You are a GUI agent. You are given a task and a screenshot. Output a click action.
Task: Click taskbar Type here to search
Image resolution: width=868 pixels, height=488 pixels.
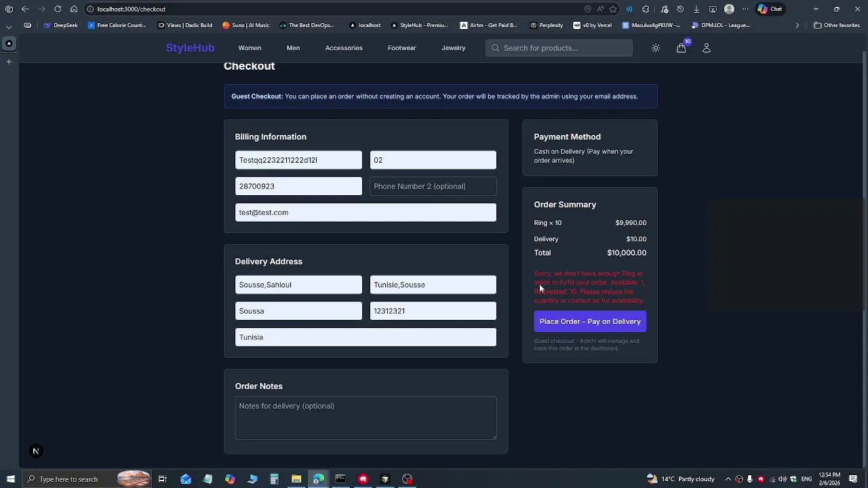[87, 479]
